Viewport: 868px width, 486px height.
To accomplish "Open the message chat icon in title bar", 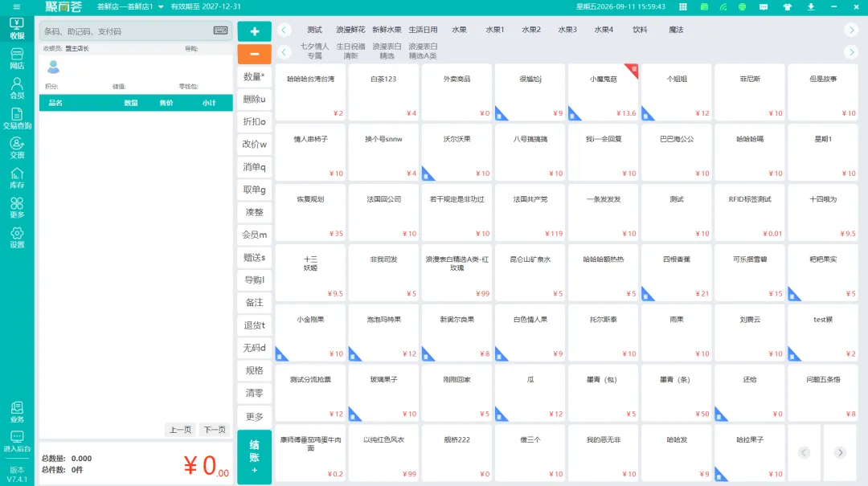I will (x=764, y=6).
